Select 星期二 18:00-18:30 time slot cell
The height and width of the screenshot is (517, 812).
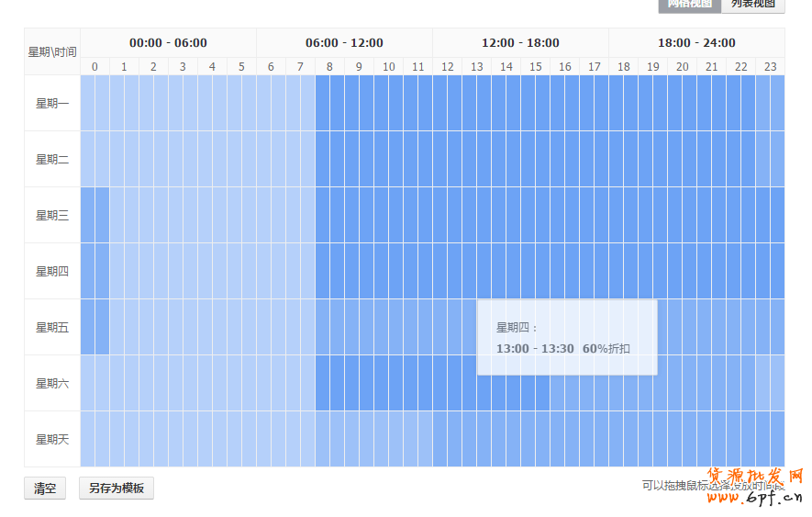(x=617, y=160)
